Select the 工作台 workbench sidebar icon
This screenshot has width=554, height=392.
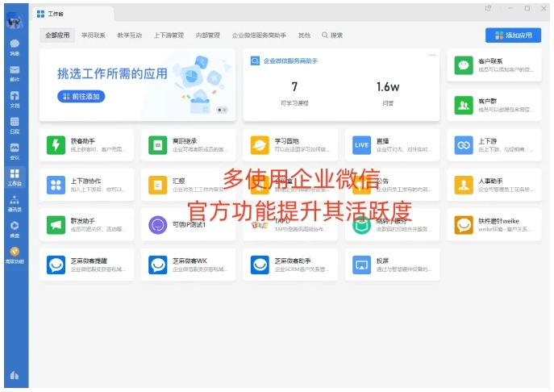[x=15, y=177]
